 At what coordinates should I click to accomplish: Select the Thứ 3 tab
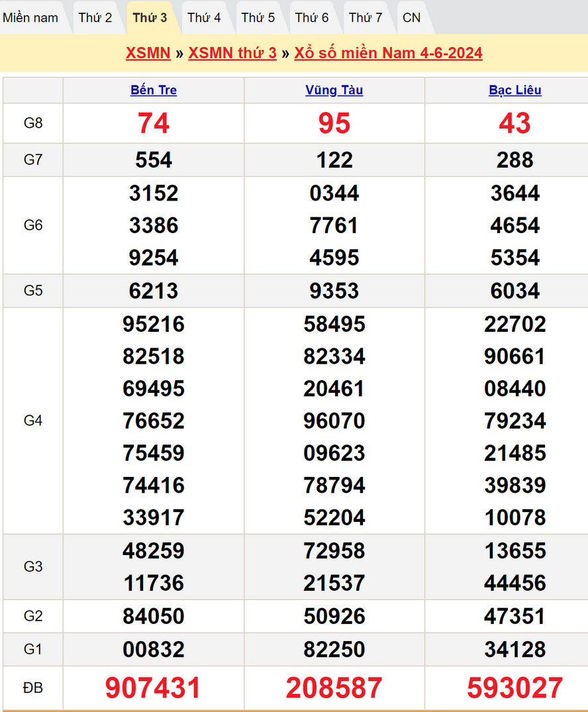150,18
